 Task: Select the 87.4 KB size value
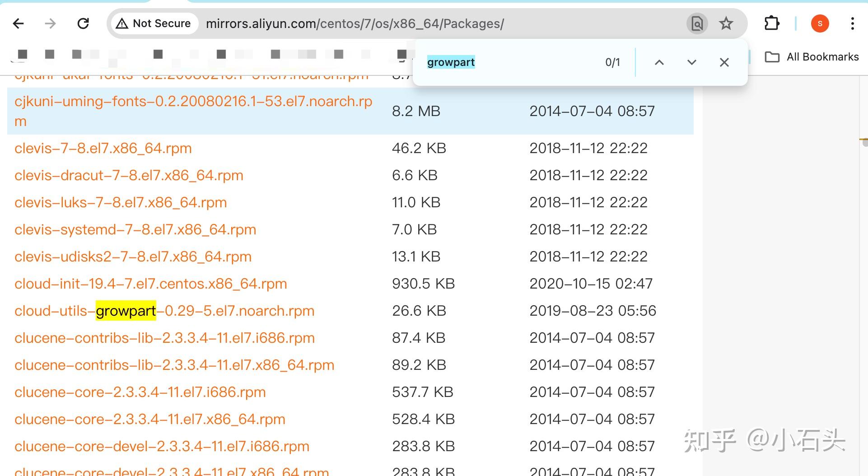[x=419, y=338]
